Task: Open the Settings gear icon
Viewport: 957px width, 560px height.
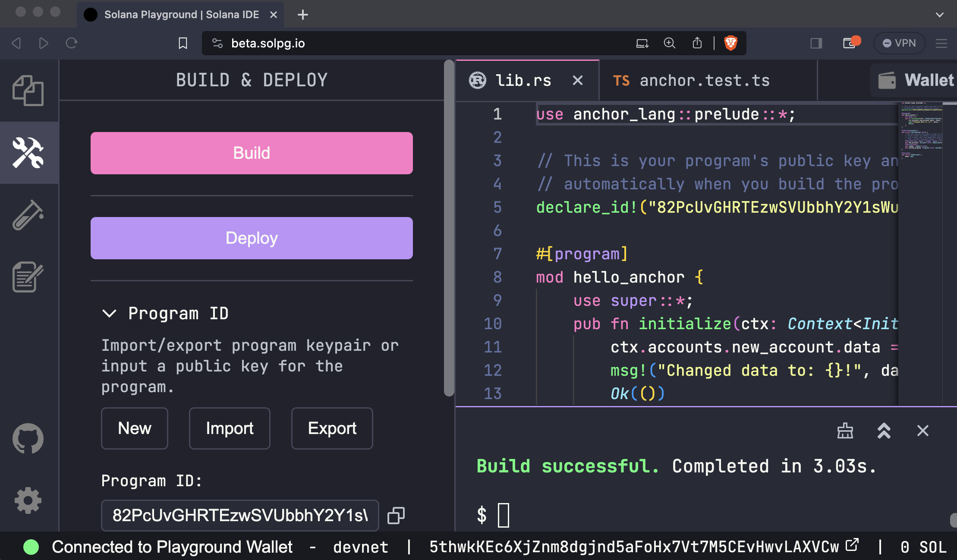Action: pos(27,500)
